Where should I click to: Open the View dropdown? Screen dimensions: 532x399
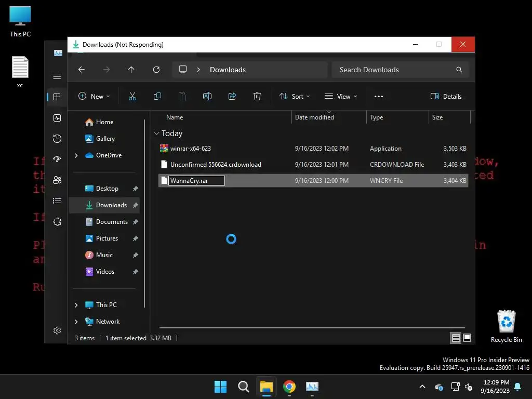[341, 96]
